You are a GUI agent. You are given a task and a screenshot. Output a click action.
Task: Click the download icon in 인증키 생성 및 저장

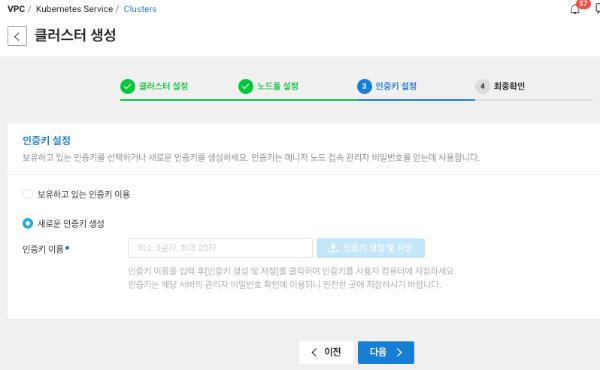pos(333,248)
